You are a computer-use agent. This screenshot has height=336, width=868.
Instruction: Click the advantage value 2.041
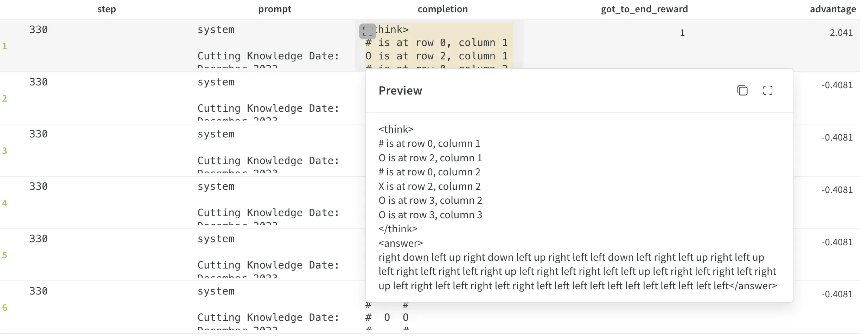pyautogui.click(x=841, y=33)
